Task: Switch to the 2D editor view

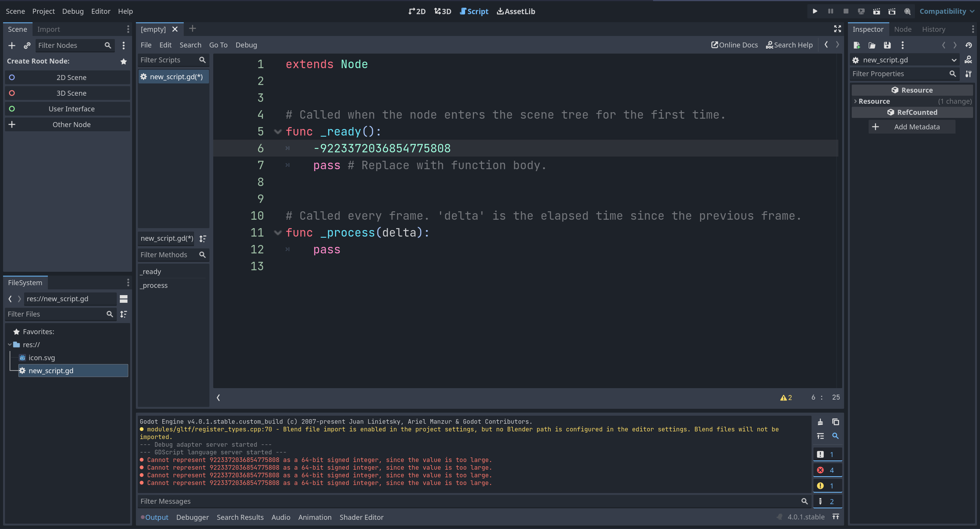Action: 416,11
